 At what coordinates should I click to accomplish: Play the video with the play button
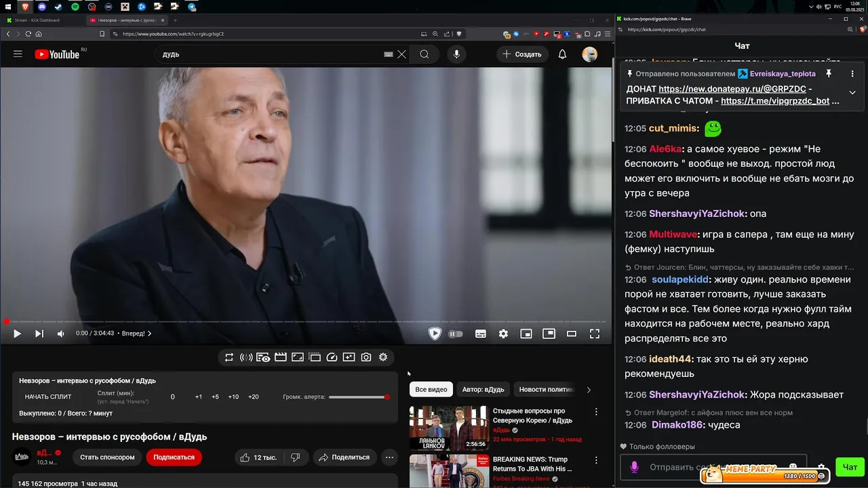tap(17, 333)
